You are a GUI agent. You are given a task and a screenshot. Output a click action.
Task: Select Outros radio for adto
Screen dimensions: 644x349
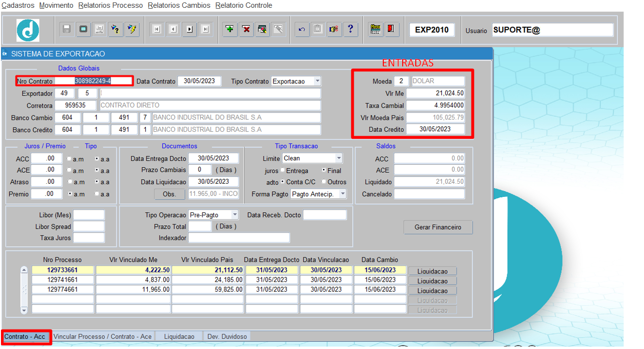[323, 182]
